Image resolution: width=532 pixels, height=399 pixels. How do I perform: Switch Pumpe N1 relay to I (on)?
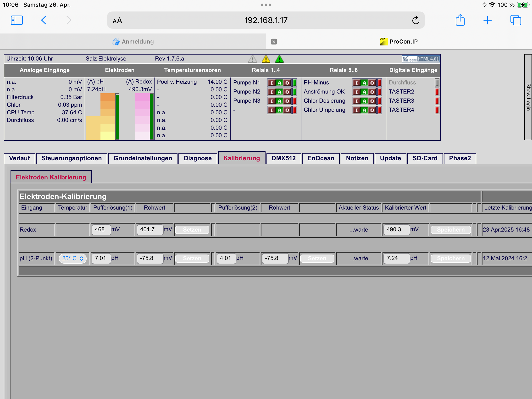272,83
